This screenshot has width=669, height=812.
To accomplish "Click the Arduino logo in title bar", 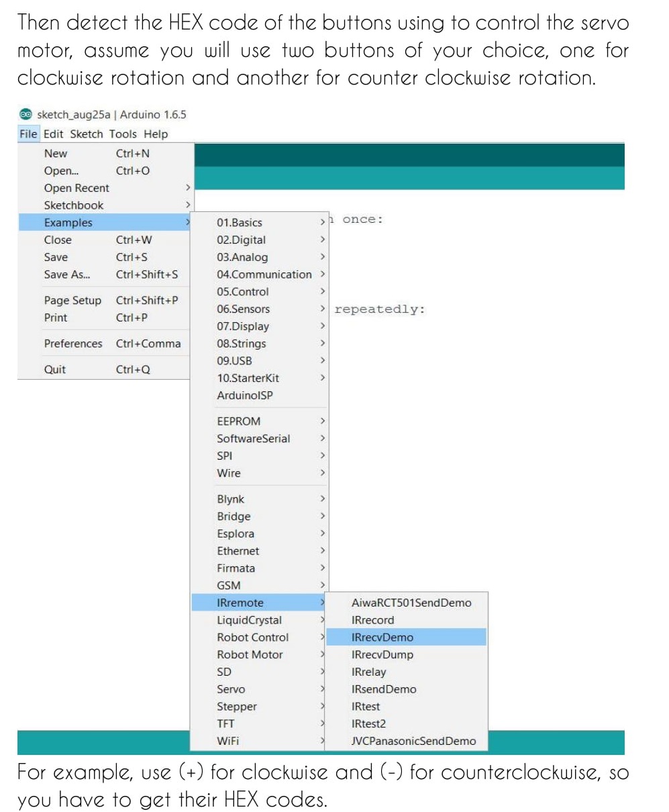I will pyautogui.click(x=25, y=114).
